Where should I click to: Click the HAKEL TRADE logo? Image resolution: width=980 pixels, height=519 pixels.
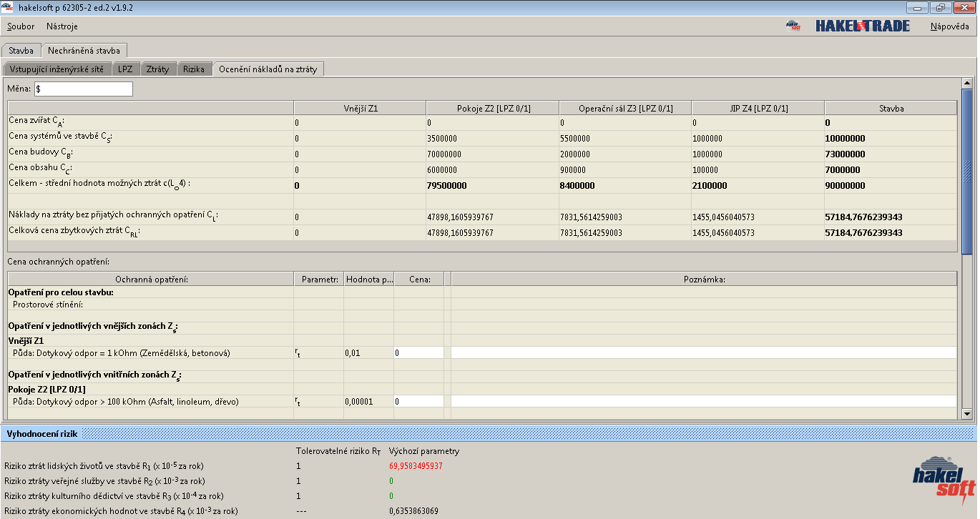[x=863, y=26]
